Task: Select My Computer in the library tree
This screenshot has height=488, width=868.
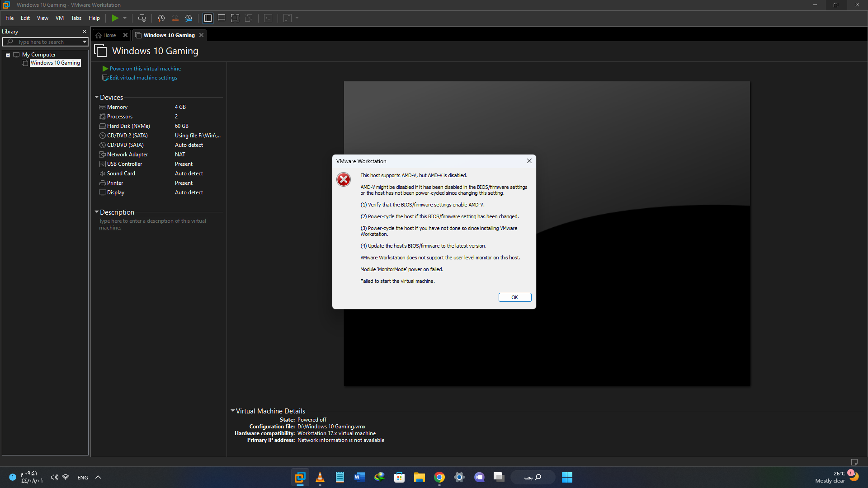Action: pyautogui.click(x=39, y=55)
